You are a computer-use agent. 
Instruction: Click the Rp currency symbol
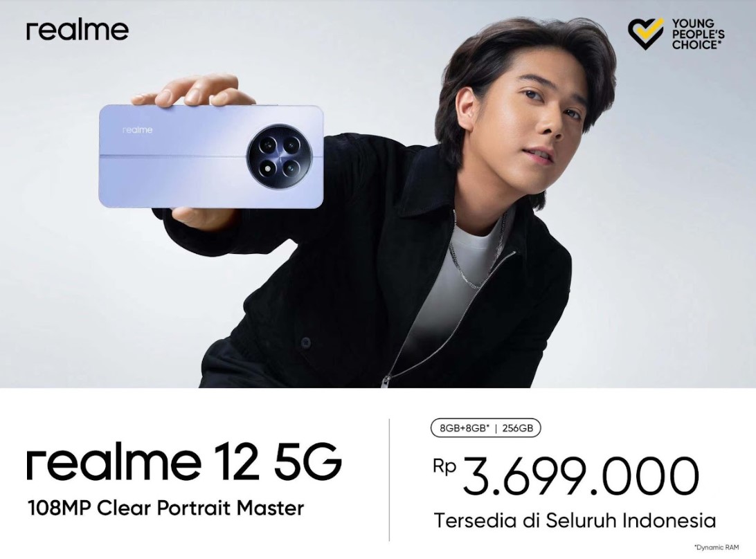click(444, 466)
